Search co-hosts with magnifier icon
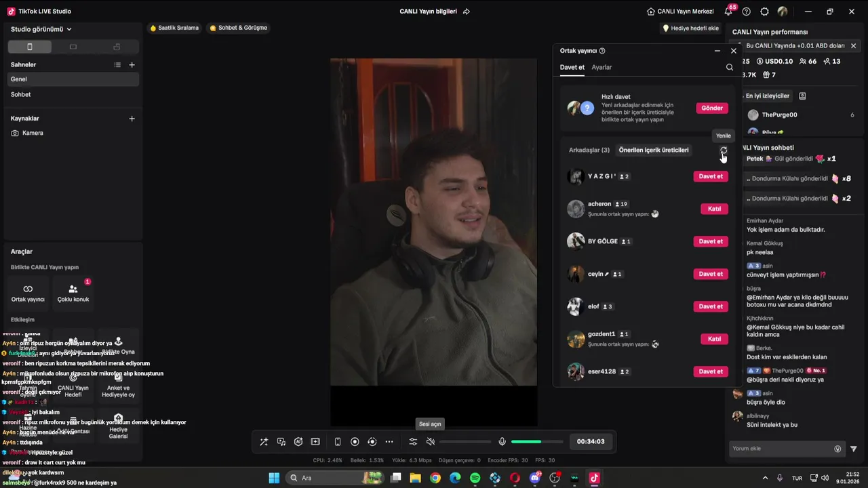The image size is (868, 488). click(x=730, y=67)
